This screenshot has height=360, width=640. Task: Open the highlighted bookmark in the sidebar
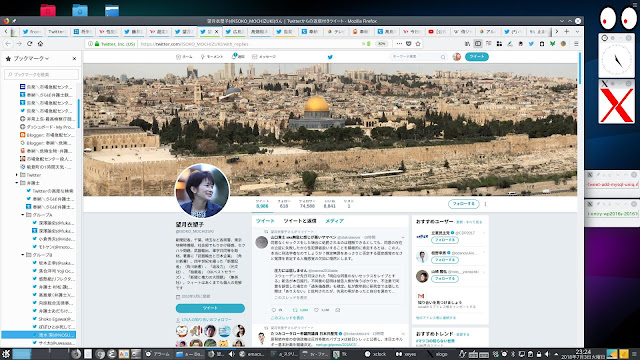(38, 335)
